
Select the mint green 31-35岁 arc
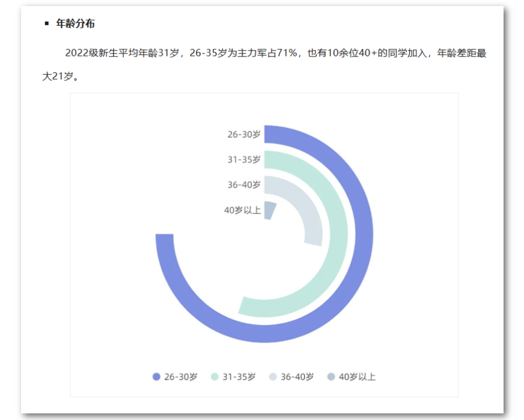(338, 234)
